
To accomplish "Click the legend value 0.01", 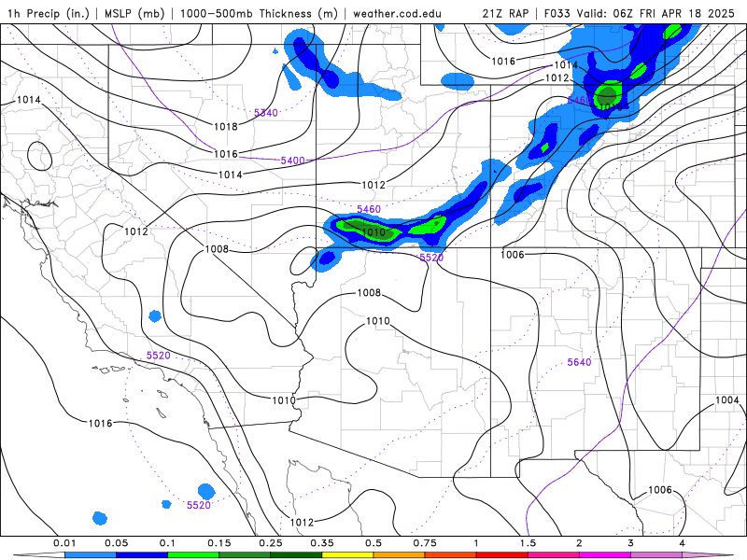I will pos(64,543).
